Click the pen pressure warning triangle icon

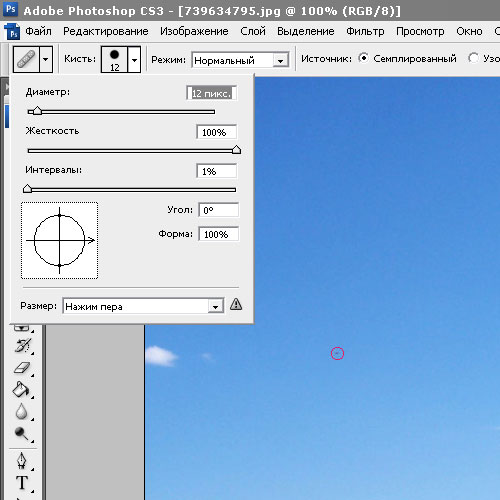pyautogui.click(x=236, y=304)
